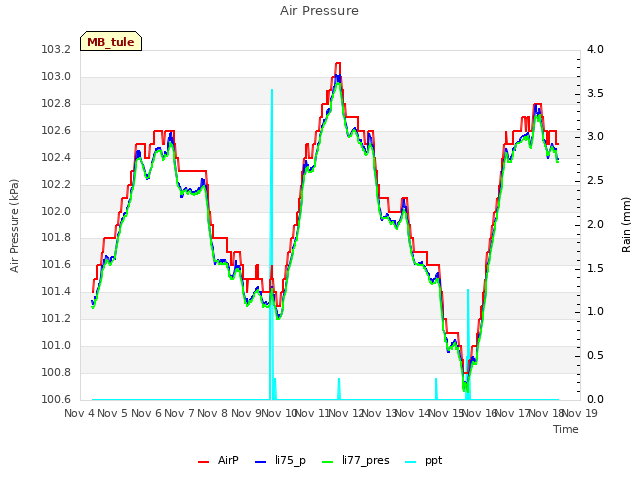The width and height of the screenshot is (640, 480).
Task: Click the 103.2 pressure axis label
Action: (56, 50)
